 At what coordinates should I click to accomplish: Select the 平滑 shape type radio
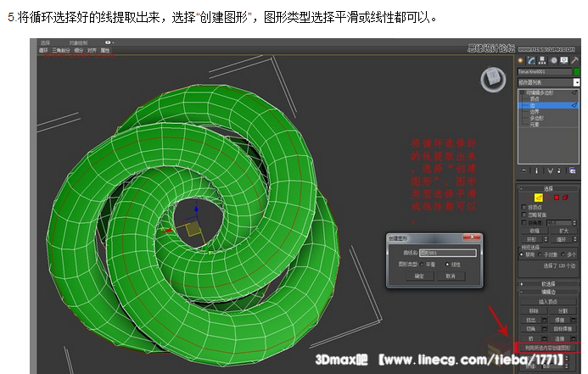coord(423,265)
